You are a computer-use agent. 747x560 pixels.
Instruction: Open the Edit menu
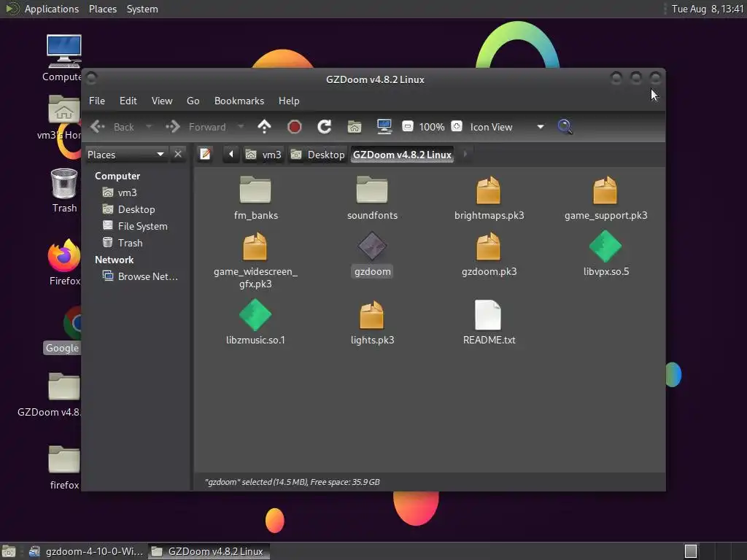click(x=128, y=101)
